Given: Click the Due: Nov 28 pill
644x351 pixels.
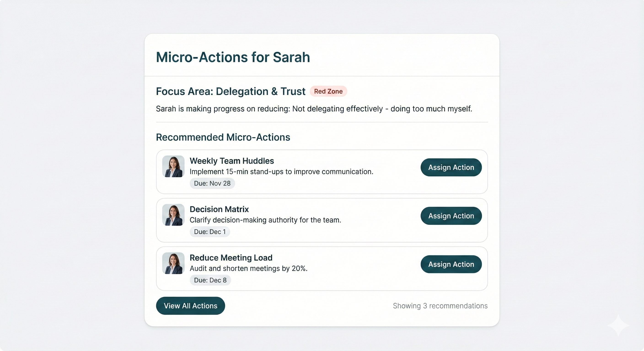Looking at the screenshot, I should click(x=212, y=183).
